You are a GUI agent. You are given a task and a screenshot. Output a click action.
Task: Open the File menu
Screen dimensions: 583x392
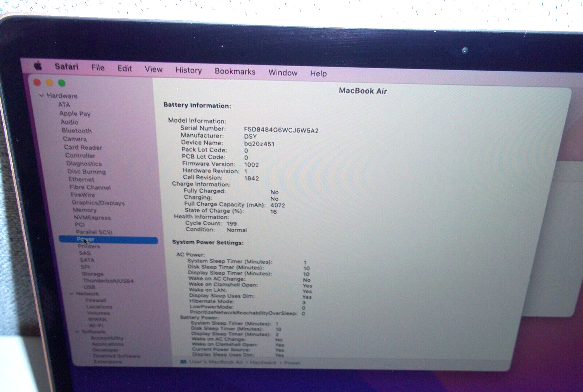[98, 67]
